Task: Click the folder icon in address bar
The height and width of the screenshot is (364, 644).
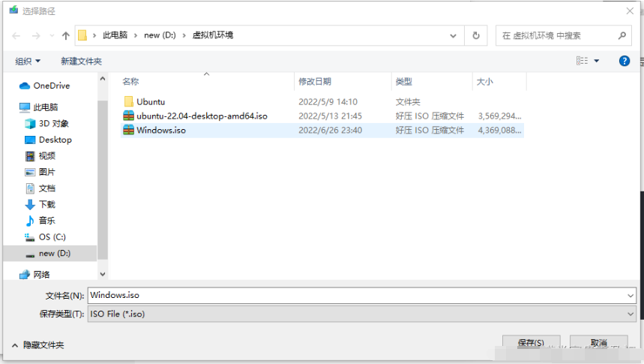Action: (82, 35)
